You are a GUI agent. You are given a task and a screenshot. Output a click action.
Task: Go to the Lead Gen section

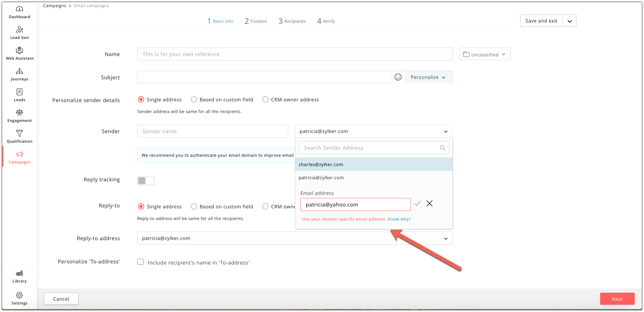[x=19, y=33]
